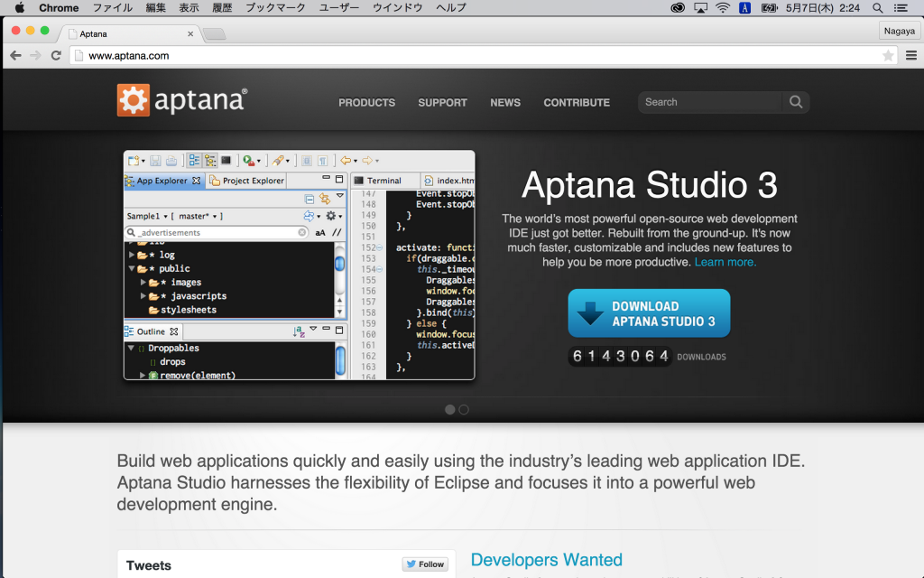This screenshot has height=578, width=924.
Task: Toggle the '//' regex filter in screenshot
Action: (337, 233)
